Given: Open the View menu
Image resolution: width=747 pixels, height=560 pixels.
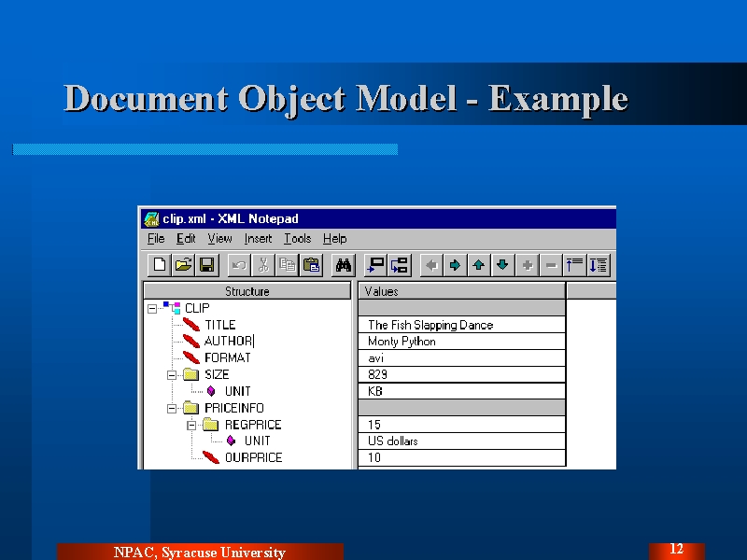Looking at the screenshot, I should pyautogui.click(x=219, y=239).
